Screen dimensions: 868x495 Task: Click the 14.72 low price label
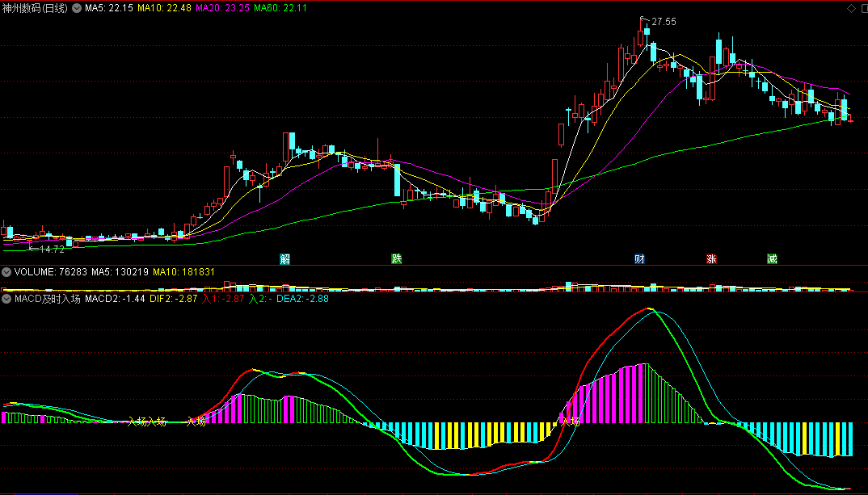(x=52, y=250)
